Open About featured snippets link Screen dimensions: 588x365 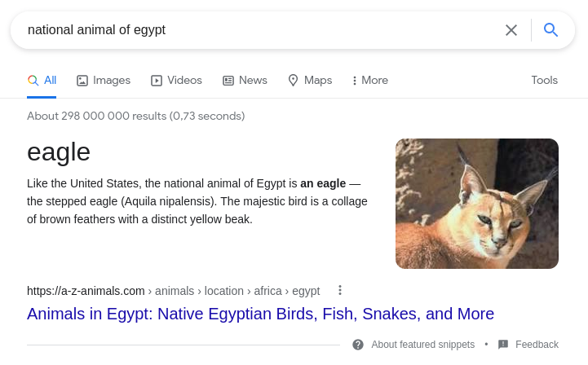pyautogui.click(x=423, y=345)
